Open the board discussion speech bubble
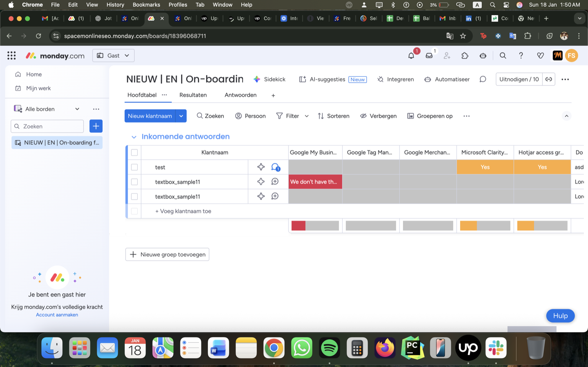Image resolution: width=588 pixels, height=367 pixels. click(483, 79)
